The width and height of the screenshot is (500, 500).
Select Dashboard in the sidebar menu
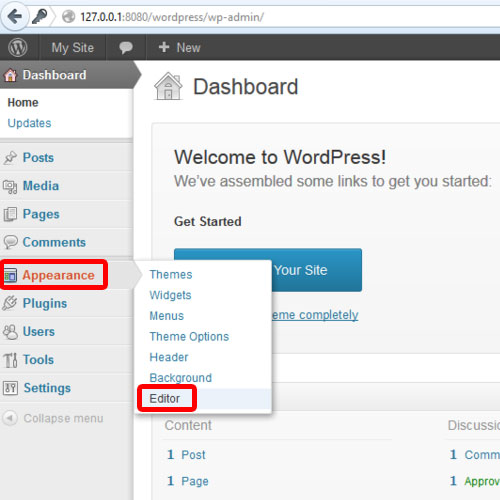pyautogui.click(x=54, y=75)
